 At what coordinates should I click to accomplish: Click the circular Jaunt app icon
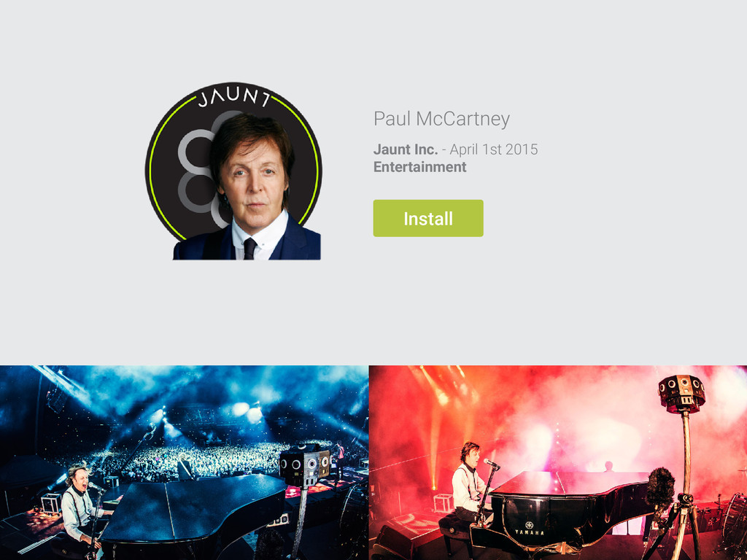pos(233,171)
